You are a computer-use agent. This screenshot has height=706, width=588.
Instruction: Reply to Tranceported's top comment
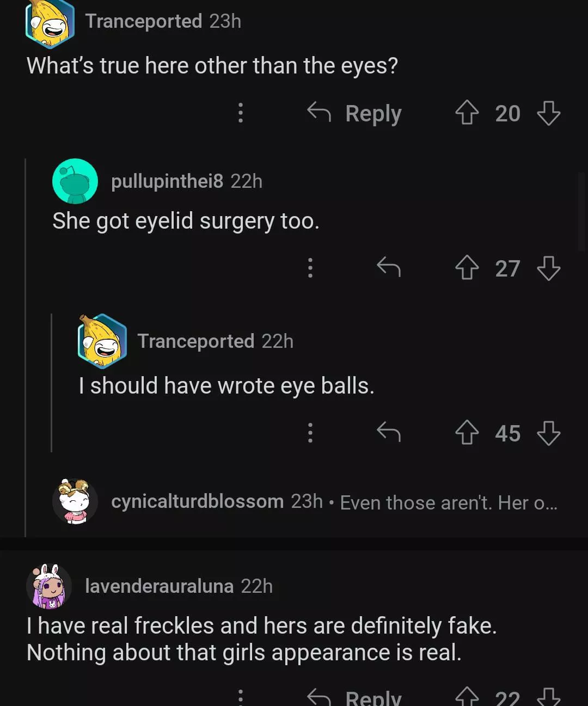355,113
